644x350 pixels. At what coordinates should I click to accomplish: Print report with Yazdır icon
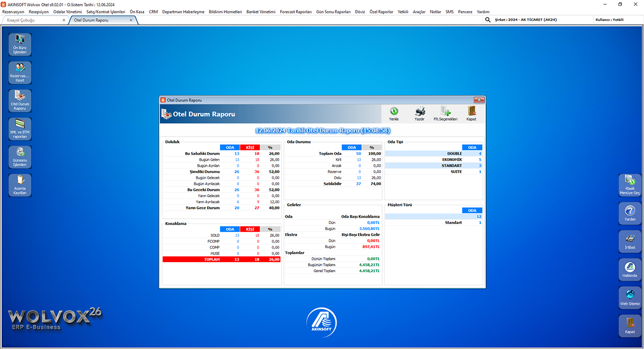420,113
